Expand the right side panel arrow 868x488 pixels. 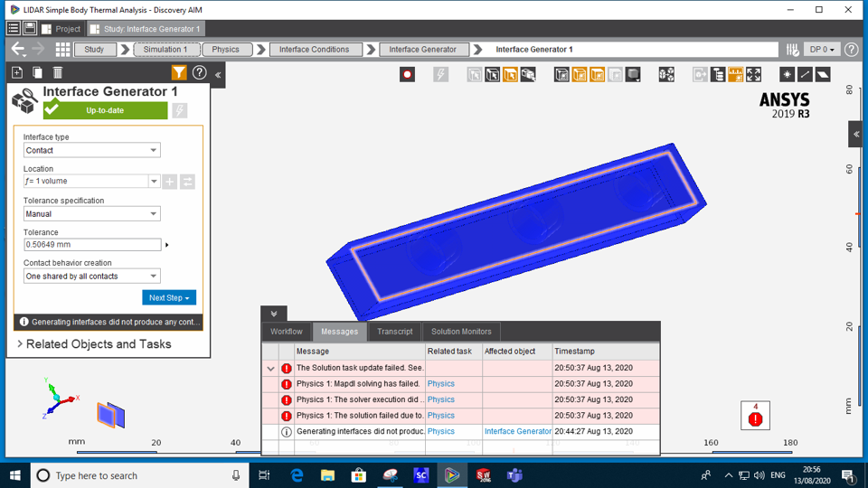856,134
